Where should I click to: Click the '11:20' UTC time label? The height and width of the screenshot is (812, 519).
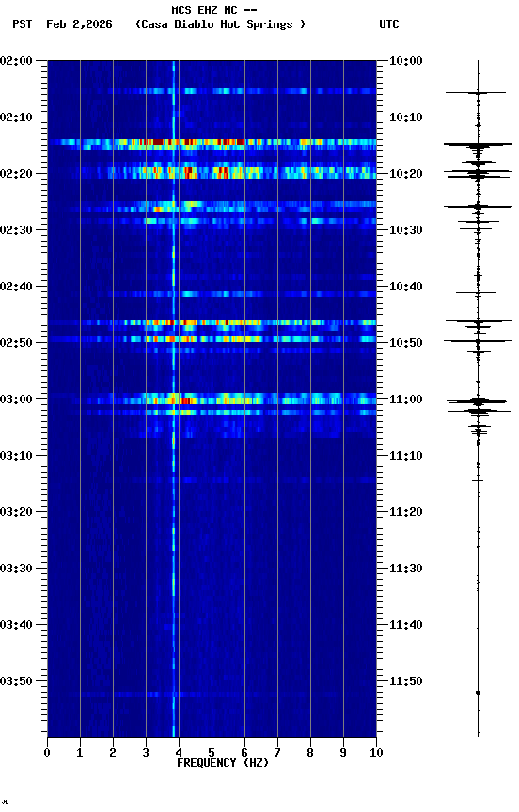click(x=406, y=512)
